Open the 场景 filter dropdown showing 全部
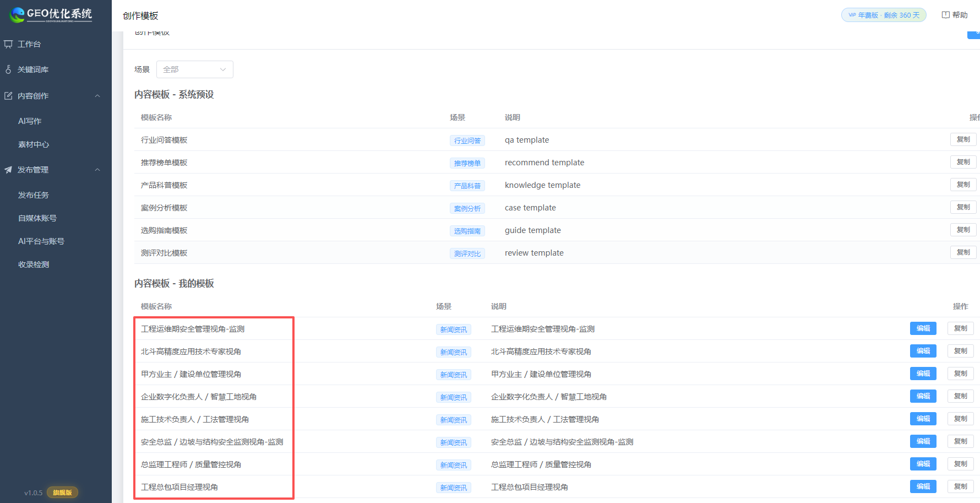980x503 pixels. pyautogui.click(x=194, y=69)
